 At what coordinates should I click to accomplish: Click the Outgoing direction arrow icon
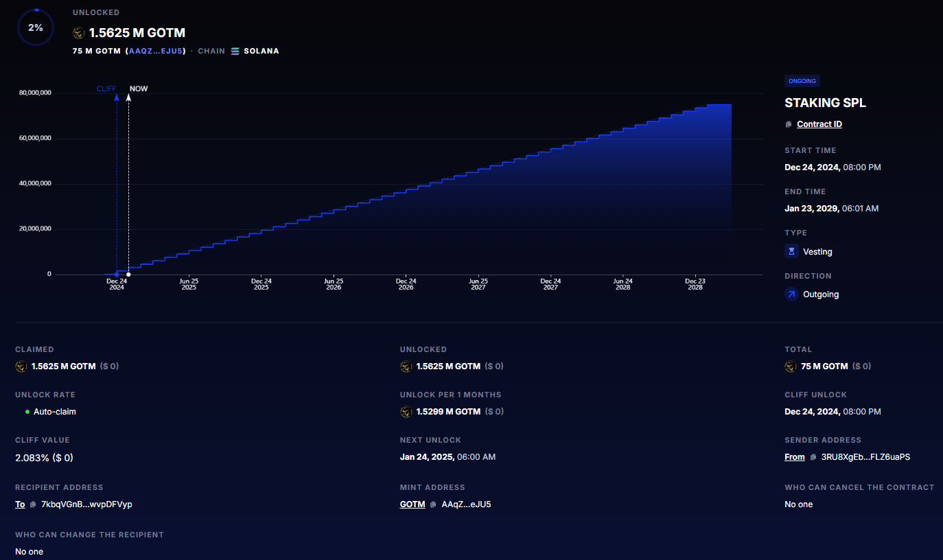tap(791, 294)
